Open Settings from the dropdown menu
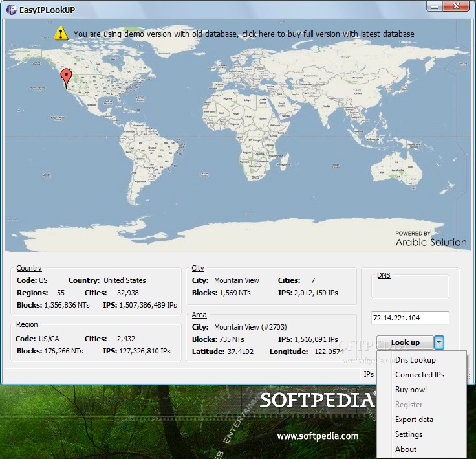Image resolution: width=476 pixels, height=459 pixels. click(x=409, y=434)
